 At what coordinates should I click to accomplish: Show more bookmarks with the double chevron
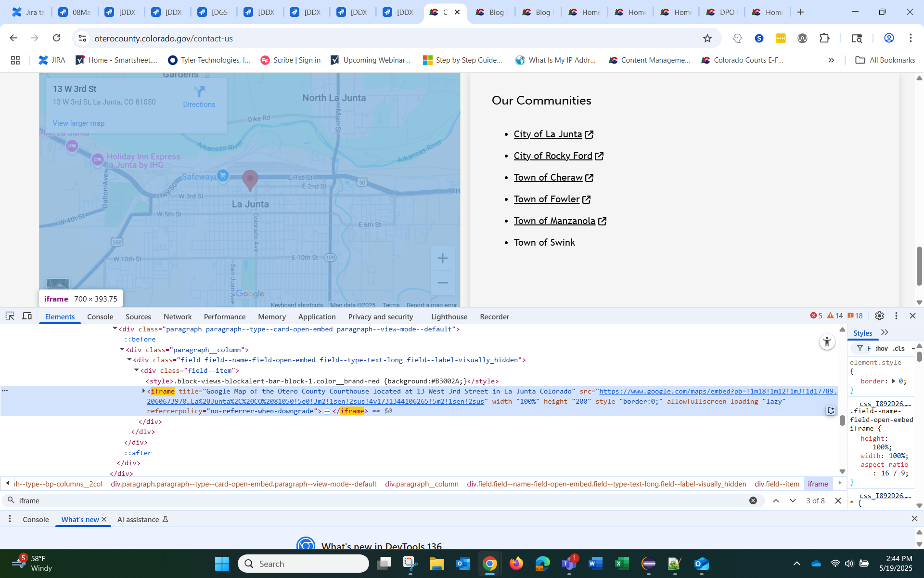click(831, 60)
